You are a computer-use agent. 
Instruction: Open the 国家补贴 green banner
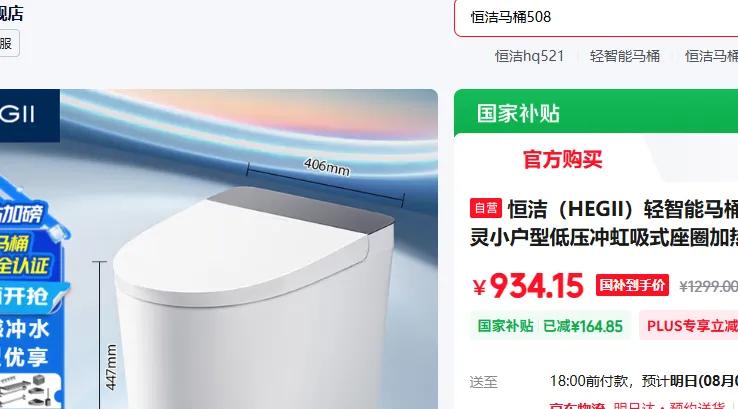tap(596, 113)
